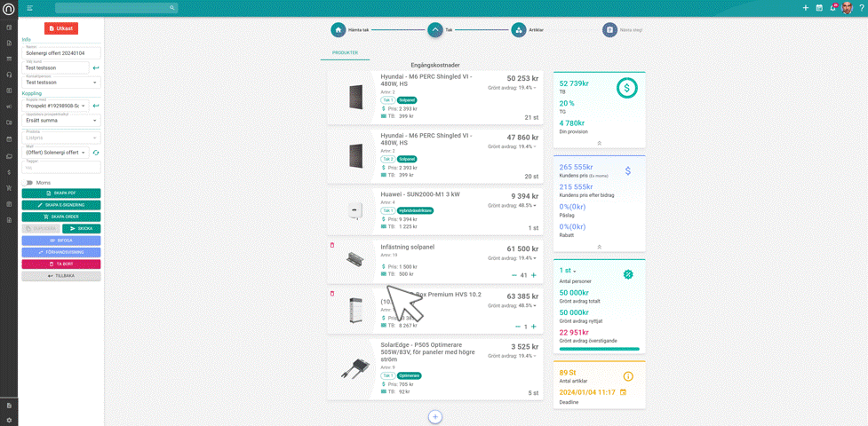
Task: Click the SKAPA ORDER button
Action: 61,217
